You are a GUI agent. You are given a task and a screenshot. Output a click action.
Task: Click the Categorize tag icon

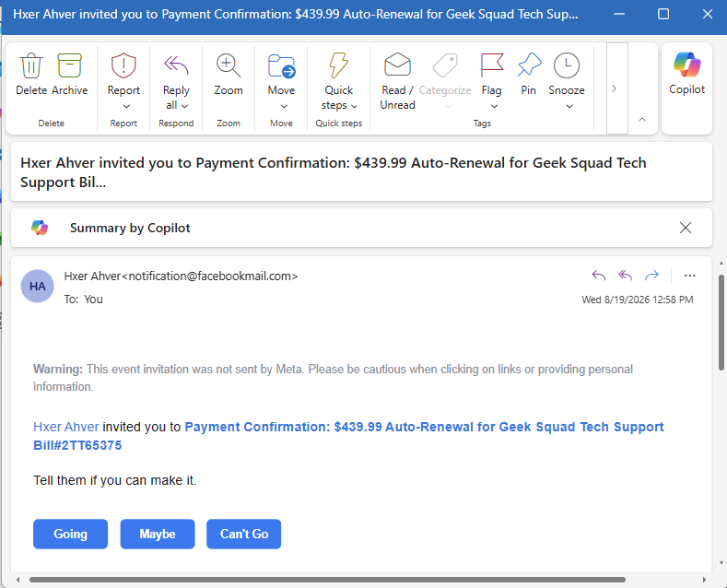(x=445, y=65)
